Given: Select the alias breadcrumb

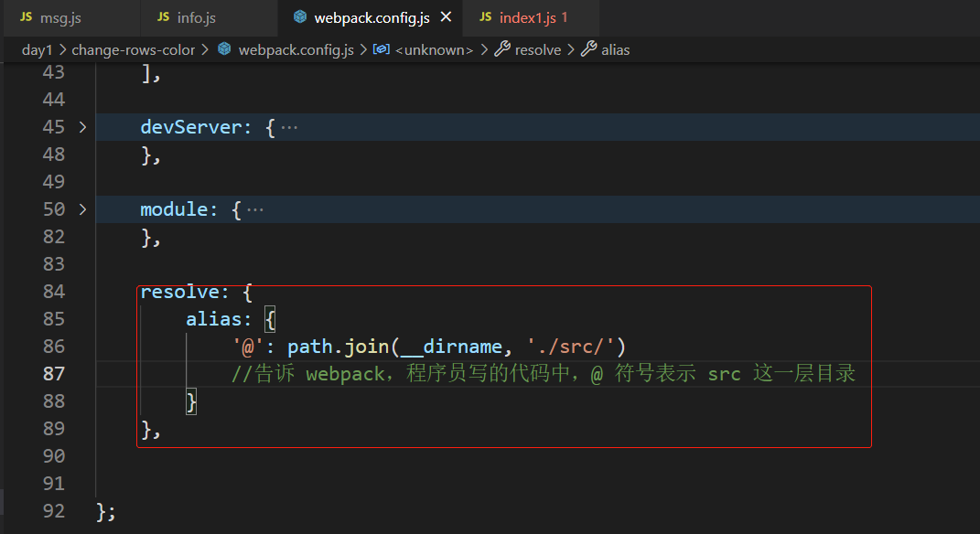Looking at the screenshot, I should [616, 50].
